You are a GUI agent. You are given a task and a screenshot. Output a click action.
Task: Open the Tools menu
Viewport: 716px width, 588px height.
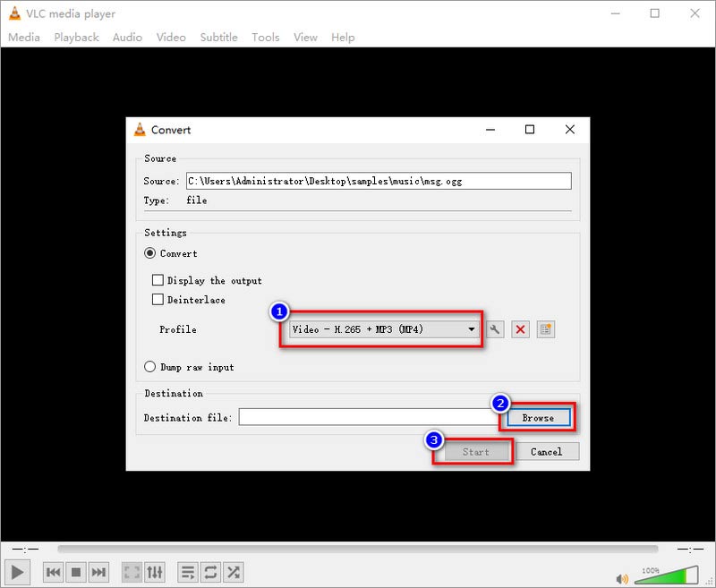pos(265,38)
